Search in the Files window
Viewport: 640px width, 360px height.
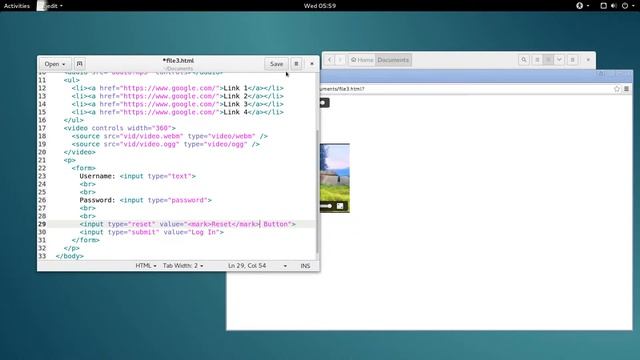pyautogui.click(x=524, y=60)
